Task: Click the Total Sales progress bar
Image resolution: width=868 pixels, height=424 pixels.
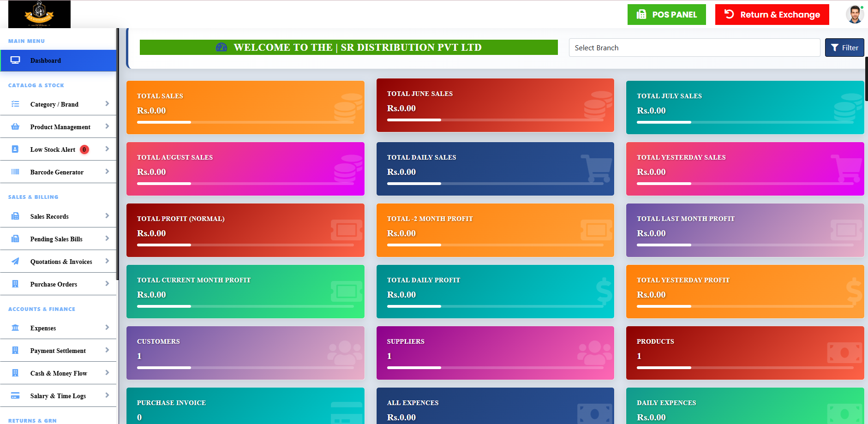Action: pyautogui.click(x=245, y=122)
